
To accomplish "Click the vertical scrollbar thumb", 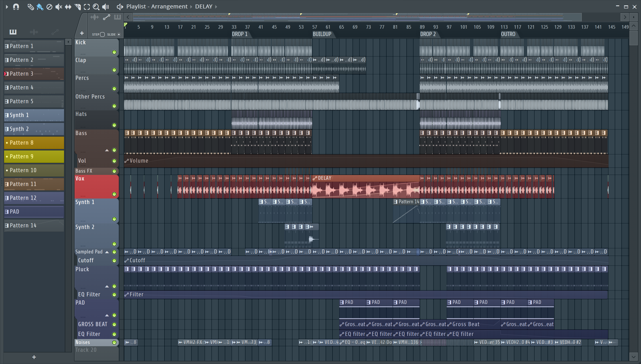I will [633, 38].
